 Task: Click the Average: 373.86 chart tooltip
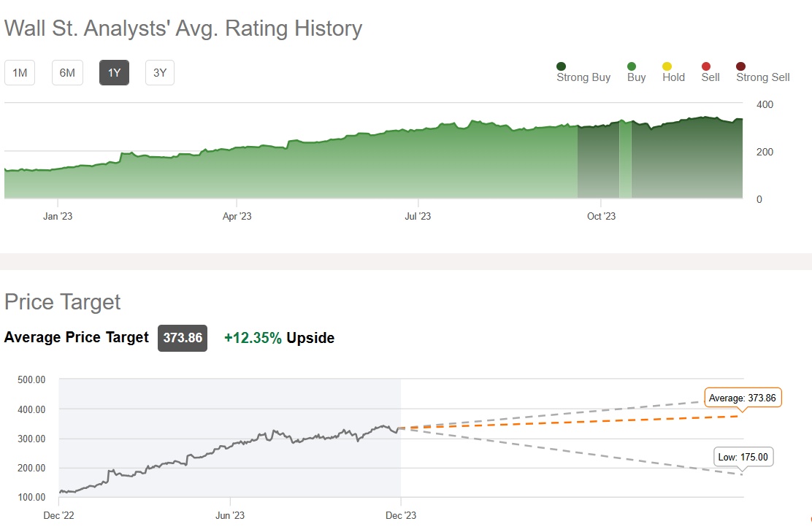point(743,398)
